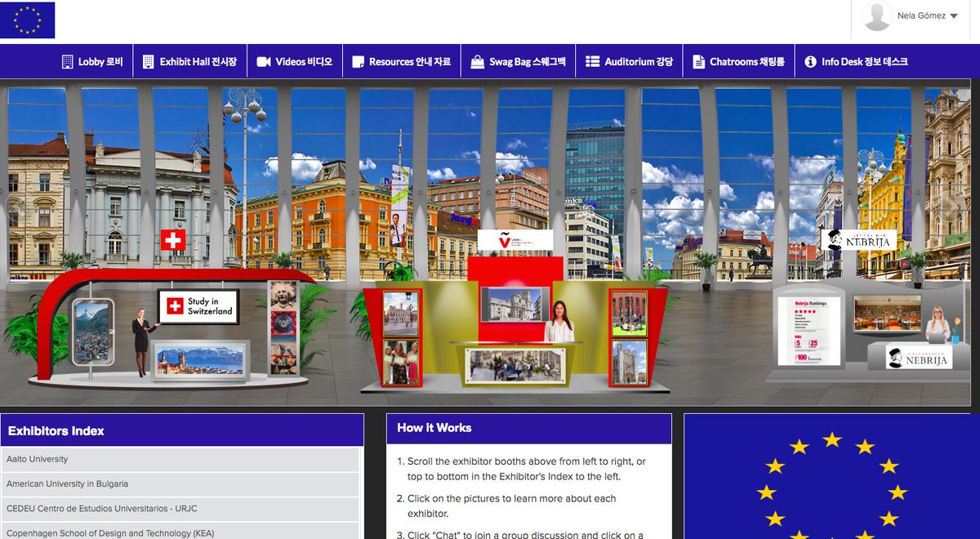The image size is (980, 539).
Task: Select American University in Bulgaria
Action: [180, 484]
